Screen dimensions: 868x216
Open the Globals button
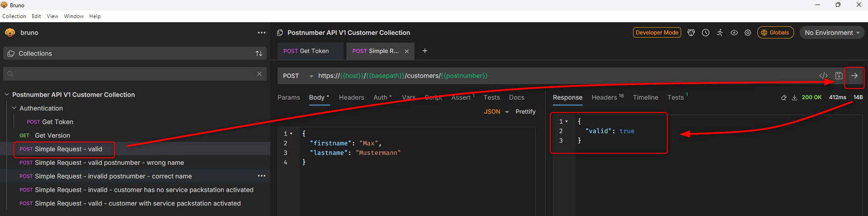coord(775,33)
